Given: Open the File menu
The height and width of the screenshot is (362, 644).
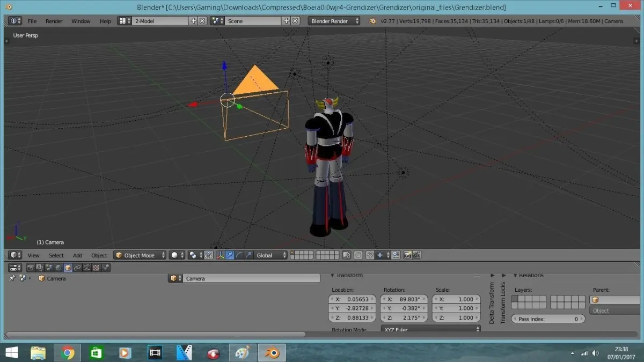Looking at the screenshot, I should coord(32,21).
